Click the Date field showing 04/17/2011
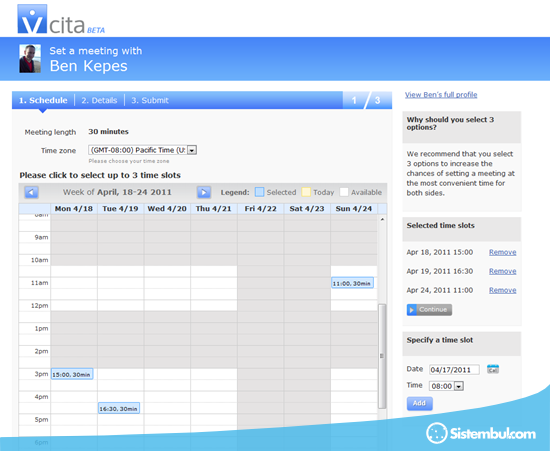This screenshot has height=451, width=550. click(454, 370)
